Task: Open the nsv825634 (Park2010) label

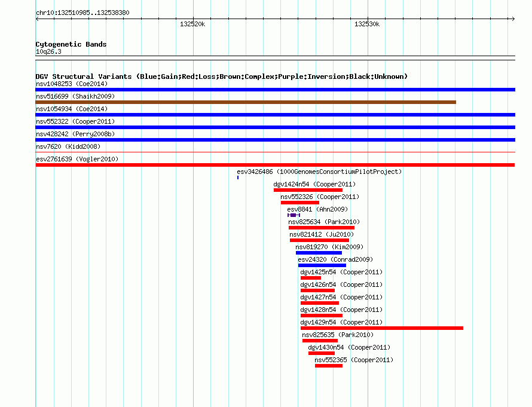Action: pos(324,222)
